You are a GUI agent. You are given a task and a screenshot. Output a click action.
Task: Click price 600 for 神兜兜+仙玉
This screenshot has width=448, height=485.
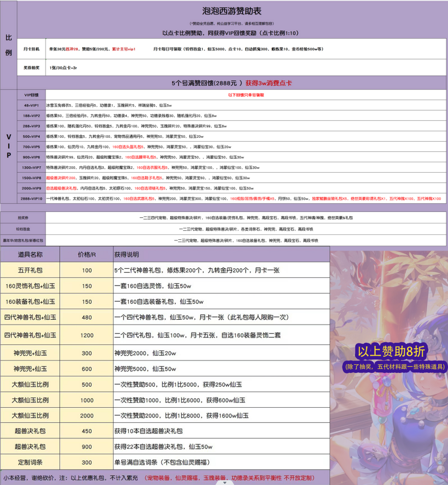click(x=86, y=369)
